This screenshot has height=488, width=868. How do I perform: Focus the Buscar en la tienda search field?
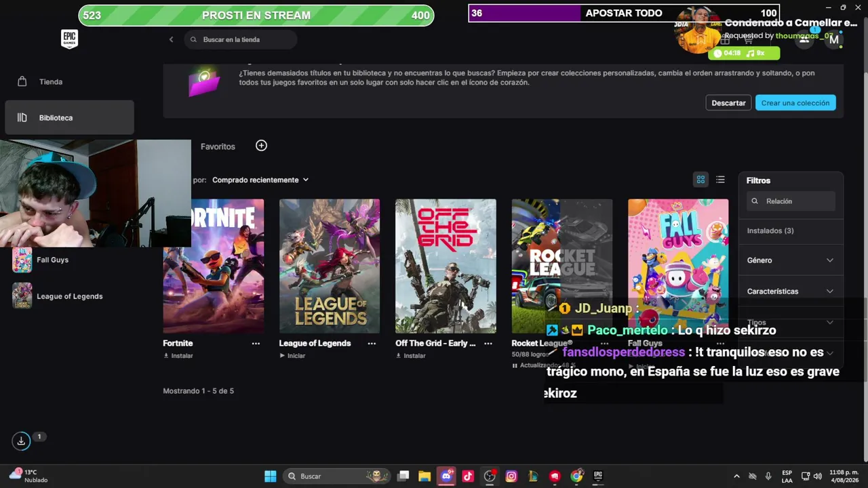(241, 39)
